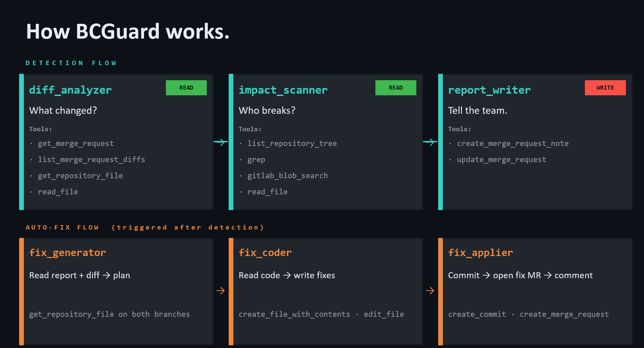Click the "AUTO-FIX FLOW" section label

[x=62, y=228]
